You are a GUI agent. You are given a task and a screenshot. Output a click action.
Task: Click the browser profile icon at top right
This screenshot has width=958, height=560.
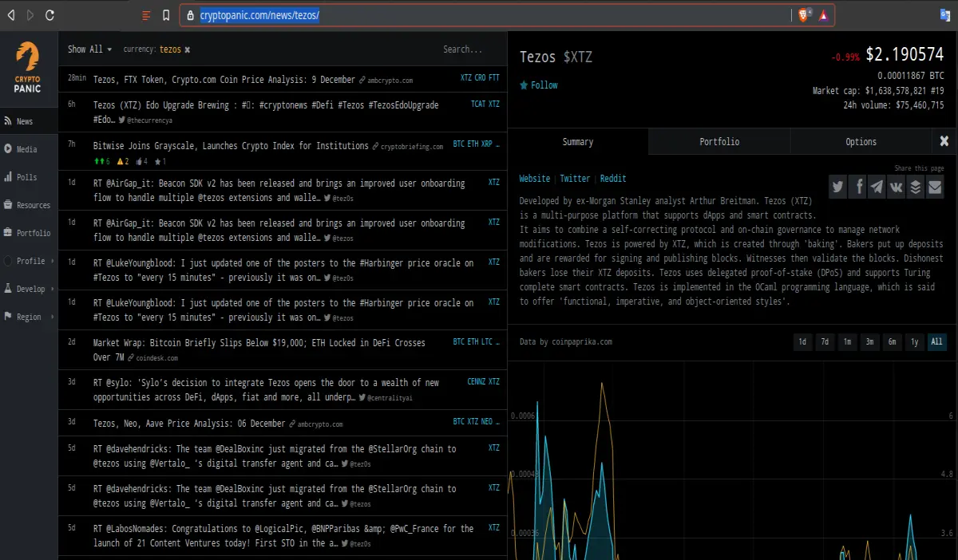point(944,15)
